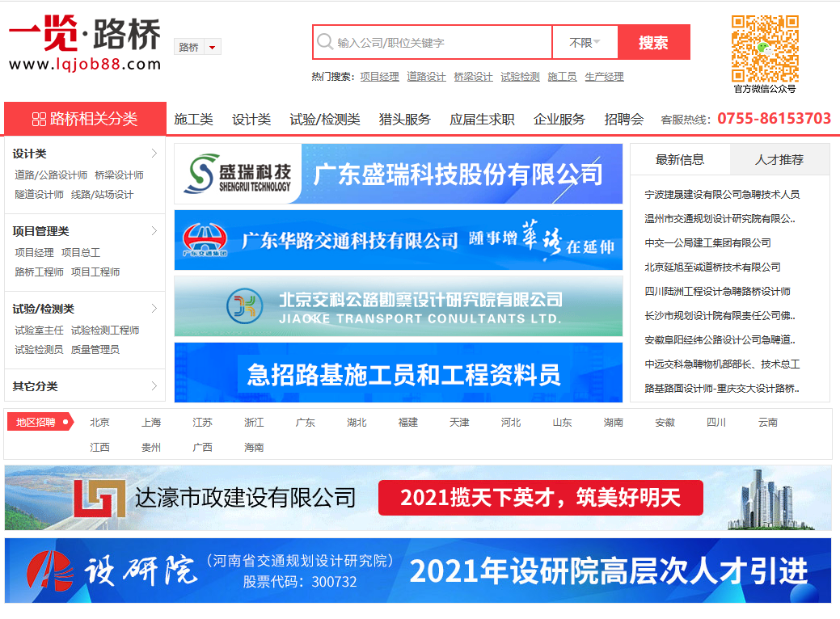Expand the 项目管理类 category chevron
Screen dimensions: 840x619
[154, 231]
